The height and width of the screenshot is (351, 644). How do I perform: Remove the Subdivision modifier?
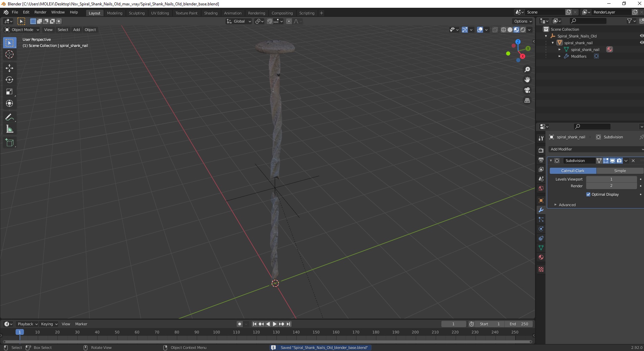633,161
